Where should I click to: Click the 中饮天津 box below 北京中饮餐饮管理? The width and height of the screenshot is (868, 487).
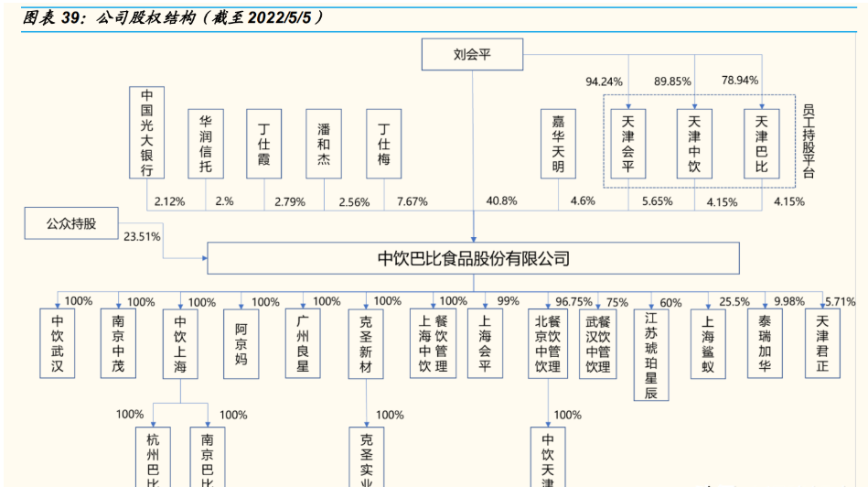(548, 457)
